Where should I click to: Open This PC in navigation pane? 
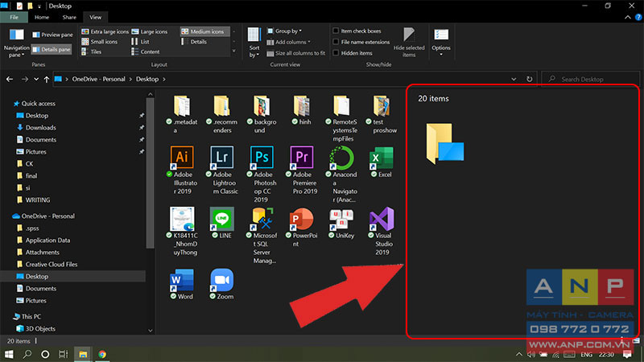(x=27, y=316)
